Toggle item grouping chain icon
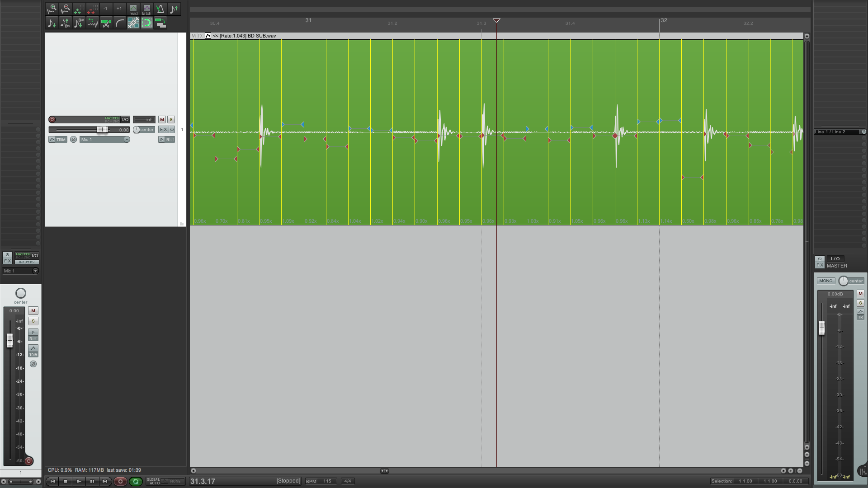The image size is (868, 488). coord(133,23)
